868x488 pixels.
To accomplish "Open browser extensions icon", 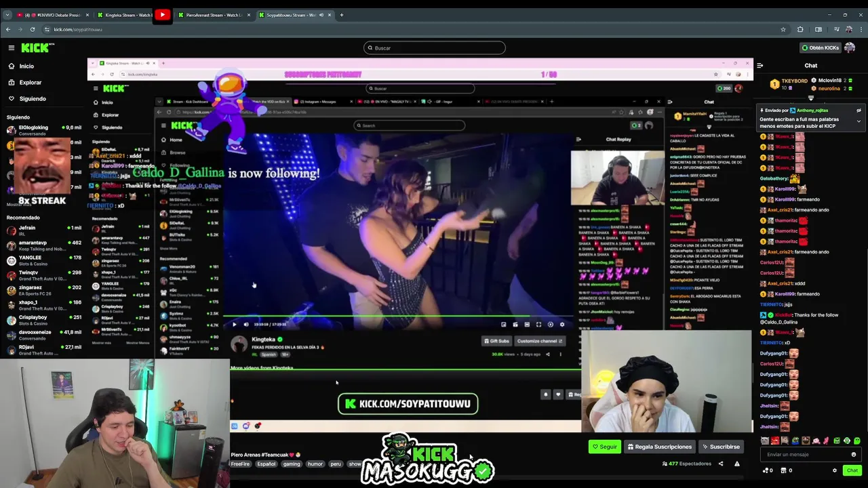I will click(x=800, y=29).
